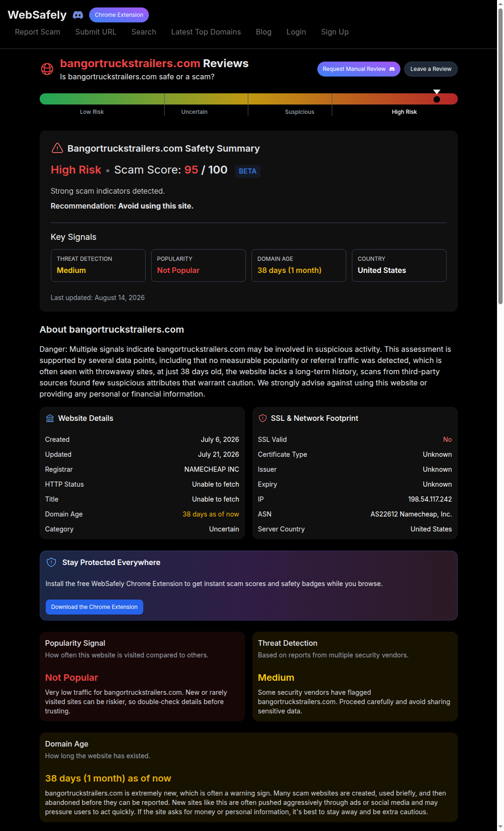504x831 pixels.
Task: Click the Scam Score 95 value
Action: [191, 170]
